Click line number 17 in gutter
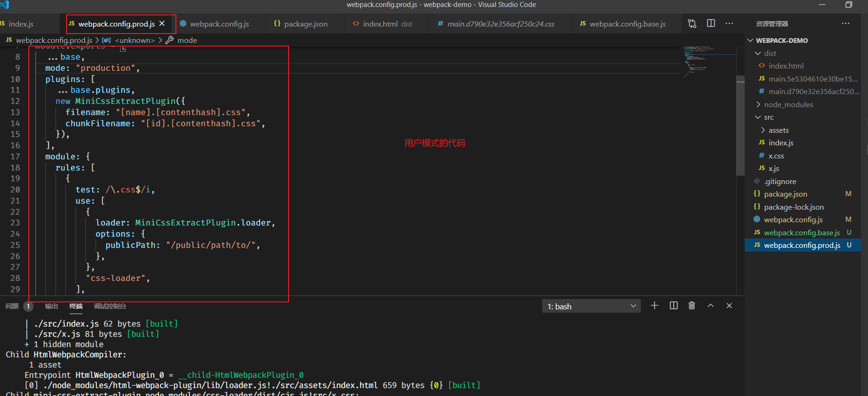The height and width of the screenshot is (396, 868). [15, 157]
